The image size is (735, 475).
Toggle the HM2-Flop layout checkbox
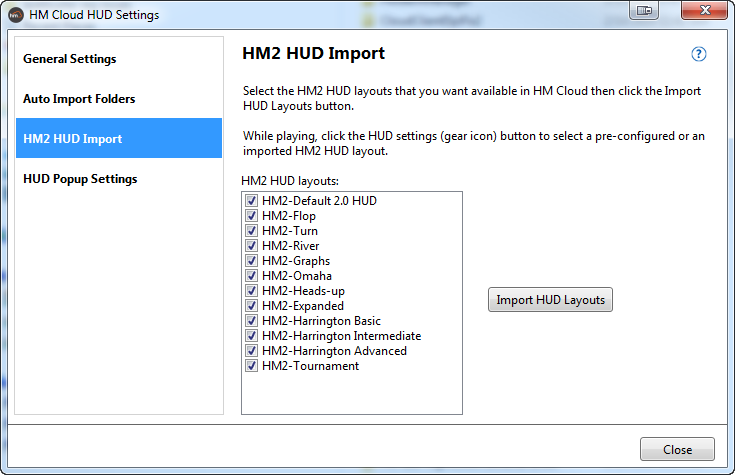pos(251,216)
